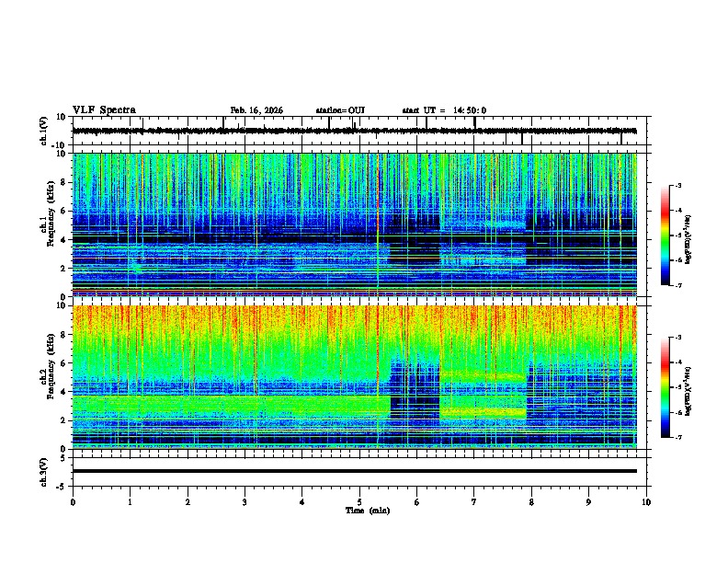The image size is (728, 563).
Task: Click the ch.2 color scale title text
Action: pos(688,391)
